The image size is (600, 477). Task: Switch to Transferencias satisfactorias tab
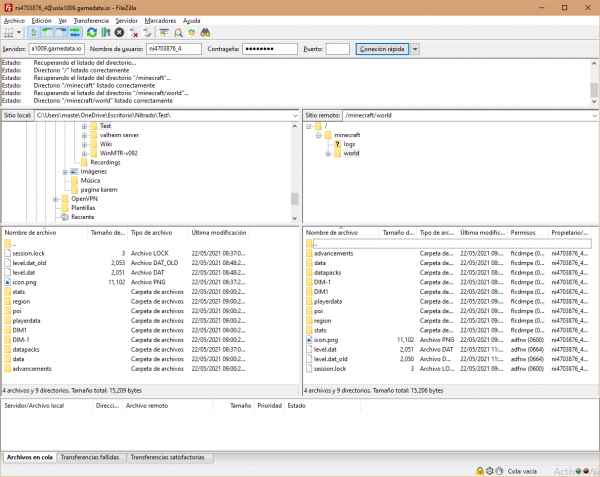pyautogui.click(x=168, y=457)
